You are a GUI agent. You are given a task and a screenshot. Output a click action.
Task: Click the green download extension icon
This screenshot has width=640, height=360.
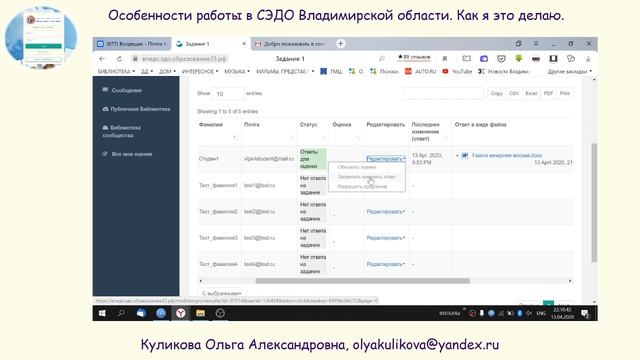click(518, 59)
